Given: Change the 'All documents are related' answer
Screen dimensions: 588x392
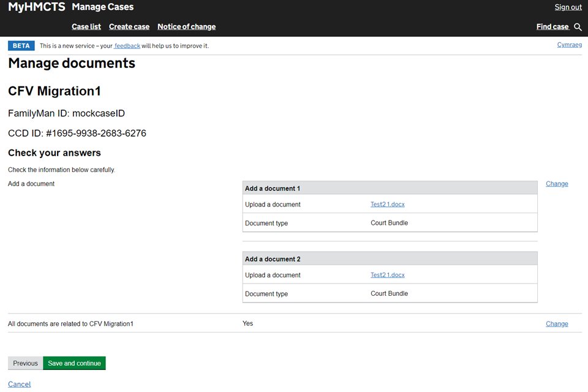Looking at the screenshot, I should (x=557, y=324).
